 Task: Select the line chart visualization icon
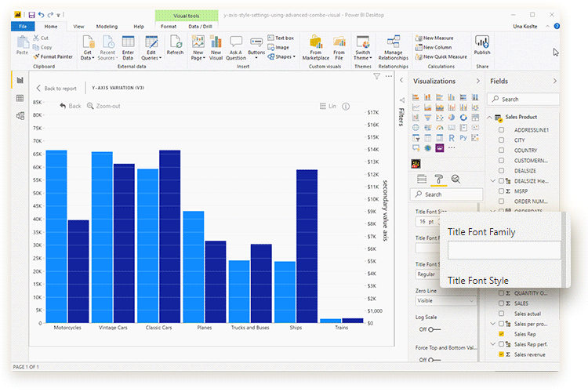(416, 107)
